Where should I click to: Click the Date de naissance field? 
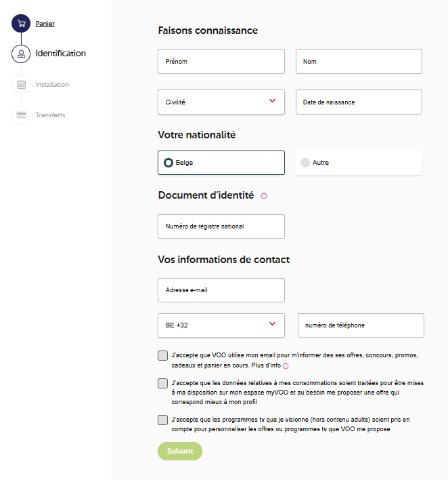coord(359,102)
